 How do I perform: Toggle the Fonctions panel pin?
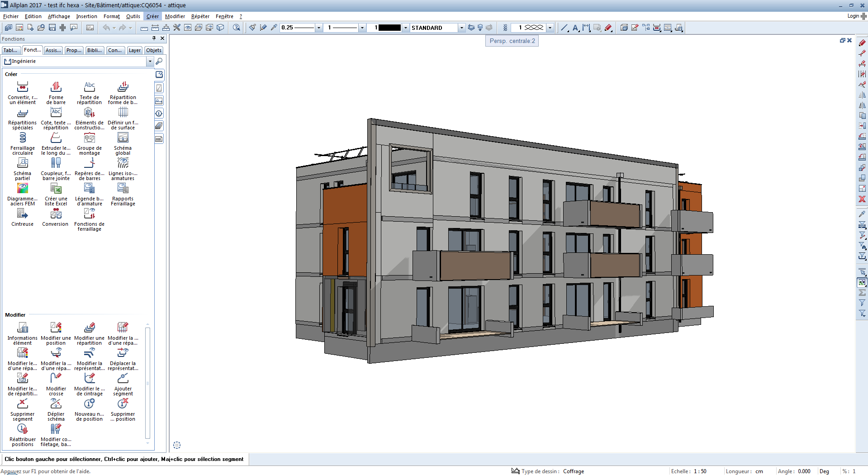coord(154,38)
